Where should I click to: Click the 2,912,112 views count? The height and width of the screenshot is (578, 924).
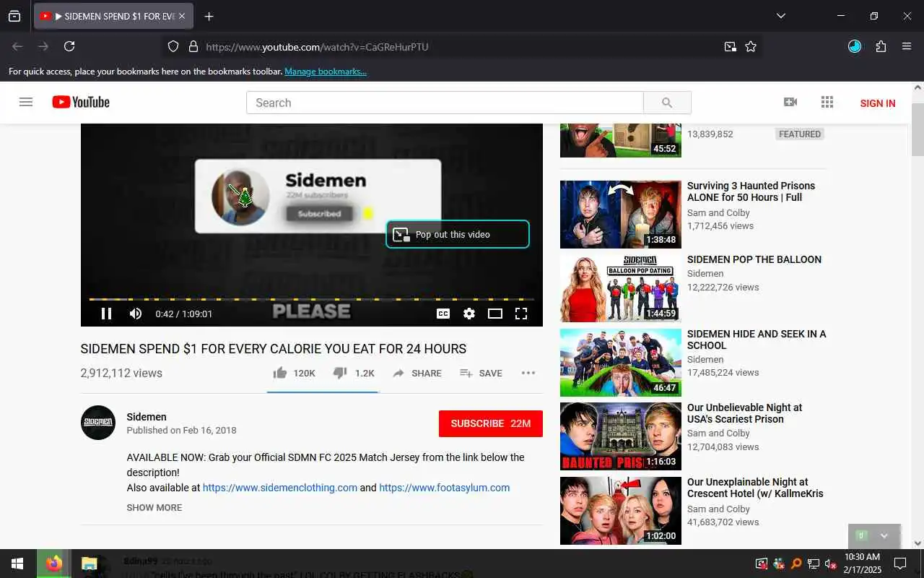pos(121,373)
